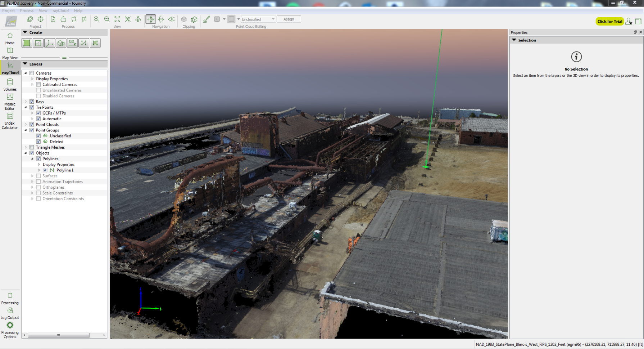Open the Mosaic Editor from the sidebar

[10, 102]
